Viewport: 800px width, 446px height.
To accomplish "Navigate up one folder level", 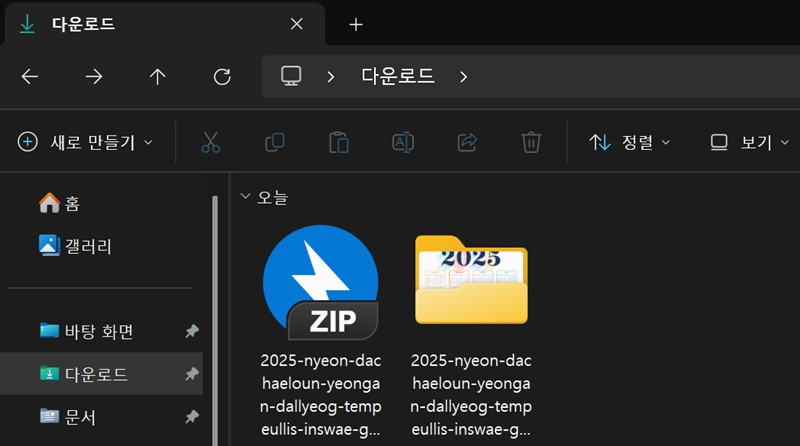I will 158,77.
